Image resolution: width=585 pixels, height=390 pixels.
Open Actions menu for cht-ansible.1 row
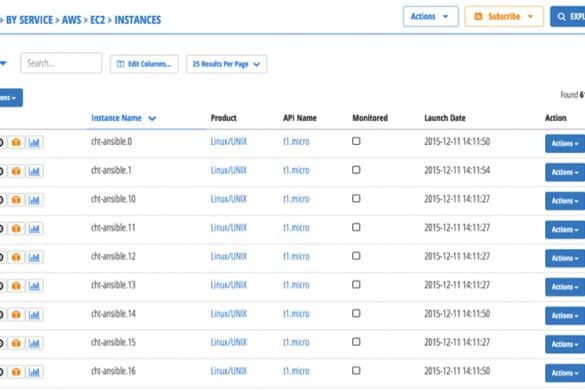[565, 172]
